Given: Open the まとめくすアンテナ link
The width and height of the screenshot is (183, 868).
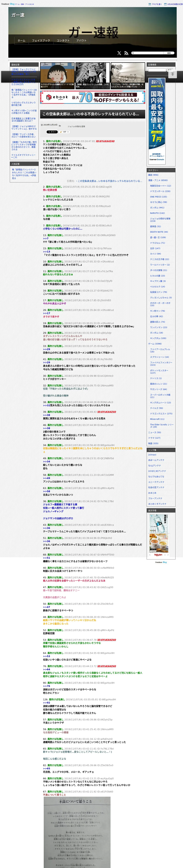Looking at the screenshot, I should pos(157,504).
